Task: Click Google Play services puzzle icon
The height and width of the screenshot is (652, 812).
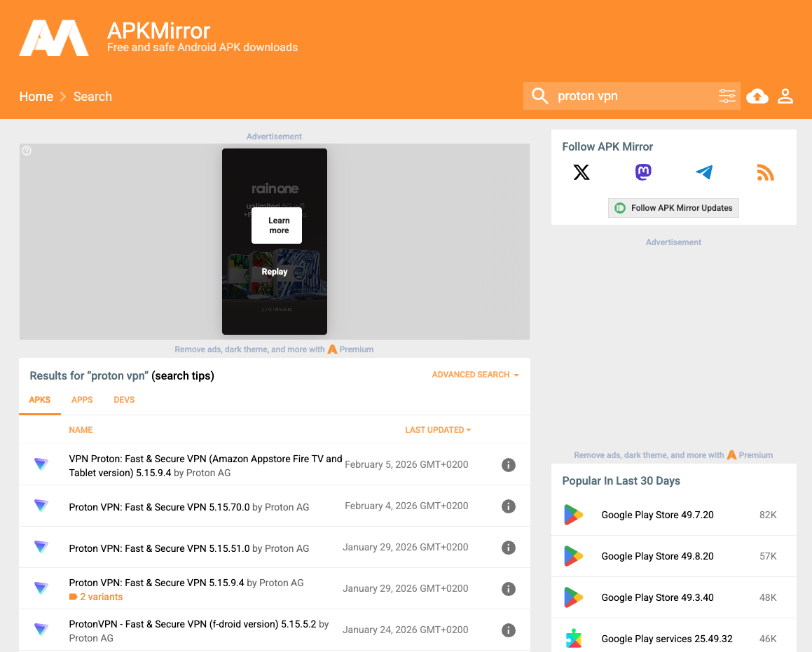Action: pyautogui.click(x=573, y=639)
